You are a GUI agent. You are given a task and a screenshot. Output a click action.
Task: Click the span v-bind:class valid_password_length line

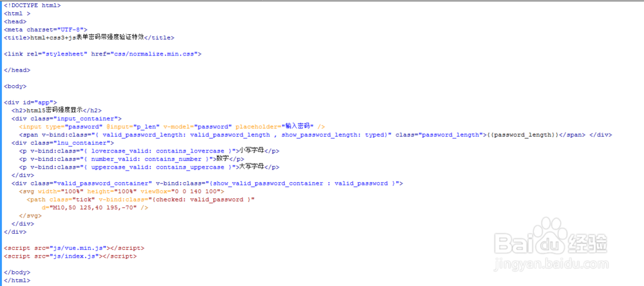point(316,135)
